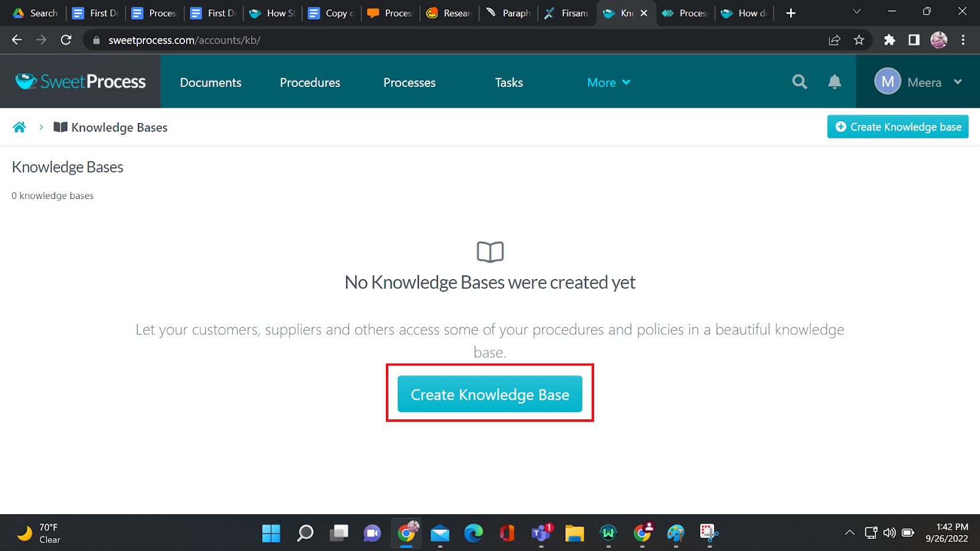Switch to the Copy o document tab
This screenshot has width=980, height=551.
point(331,13)
